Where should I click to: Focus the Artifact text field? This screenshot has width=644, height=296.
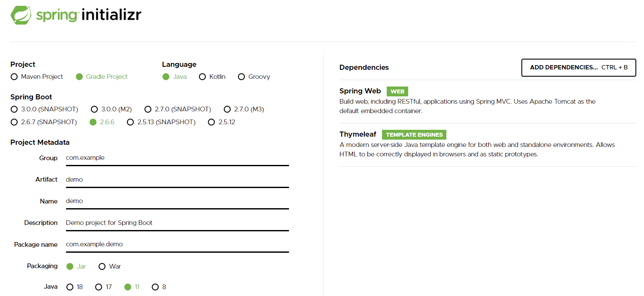point(177,179)
